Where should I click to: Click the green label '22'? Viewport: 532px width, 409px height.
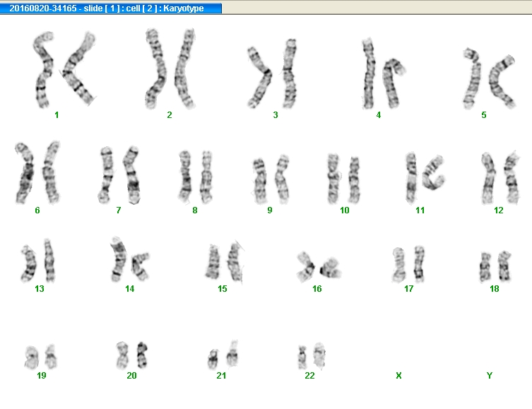tap(309, 375)
